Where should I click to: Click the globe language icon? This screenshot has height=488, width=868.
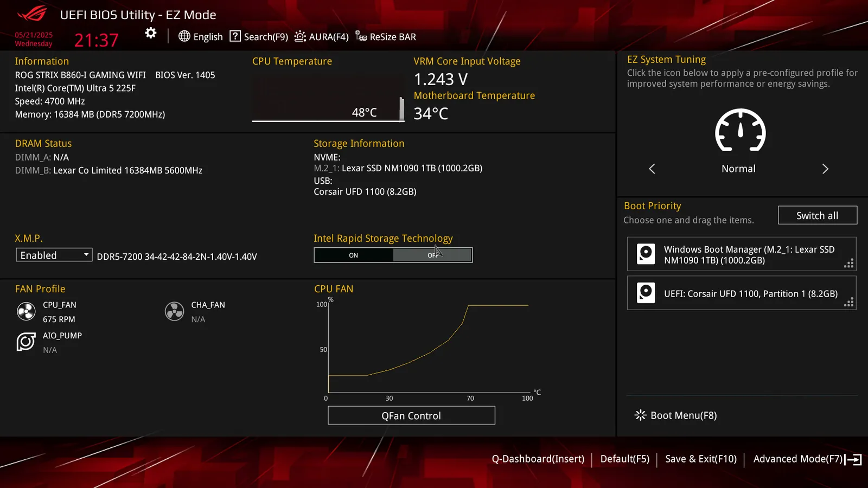tap(184, 36)
